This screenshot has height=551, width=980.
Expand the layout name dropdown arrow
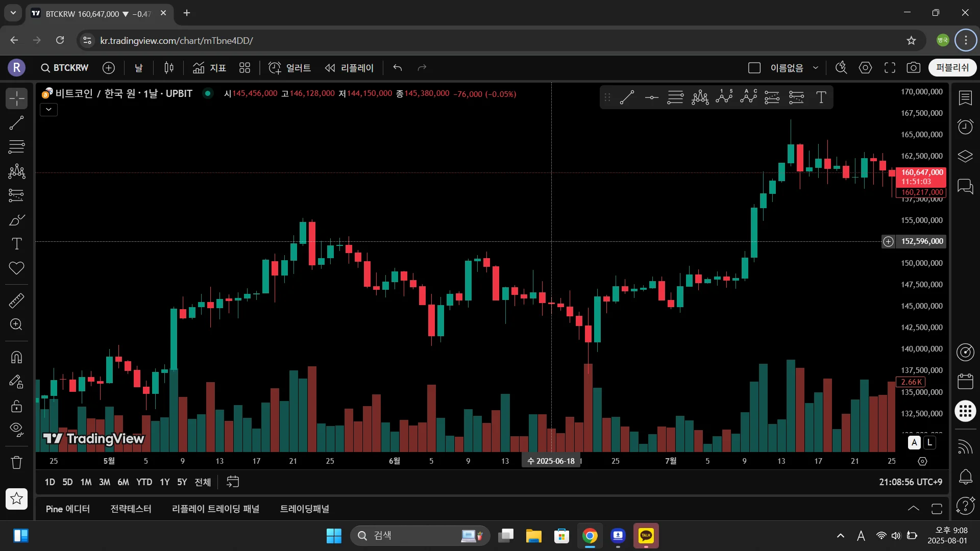(816, 68)
